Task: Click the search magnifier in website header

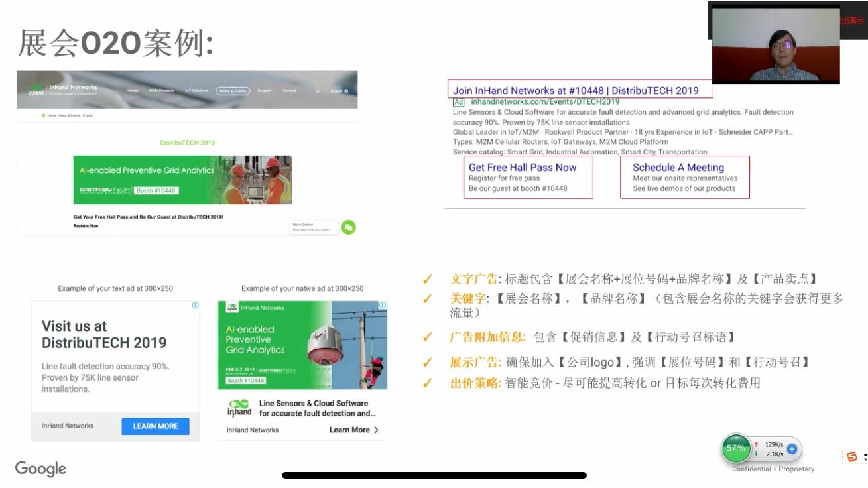Action: tap(318, 91)
